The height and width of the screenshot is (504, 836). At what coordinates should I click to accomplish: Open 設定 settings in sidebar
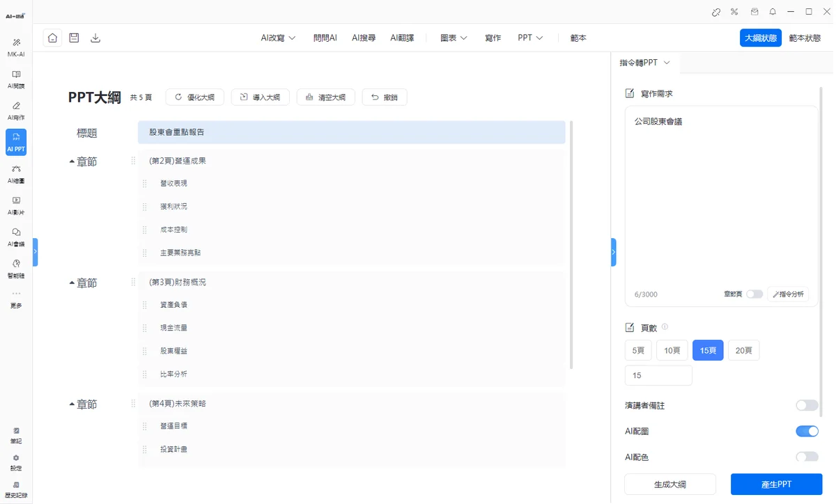click(16, 463)
